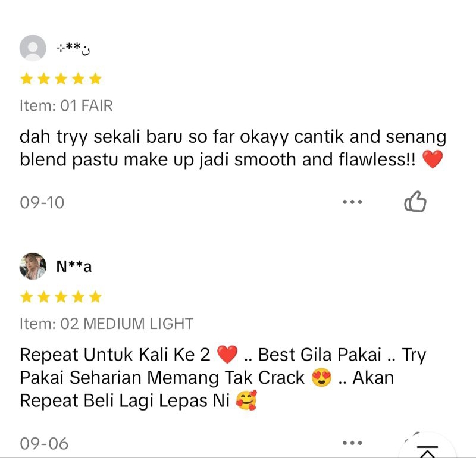476x476 pixels.
Task: Click the fifth star of the 01 FAIR review
Action: 95,79
